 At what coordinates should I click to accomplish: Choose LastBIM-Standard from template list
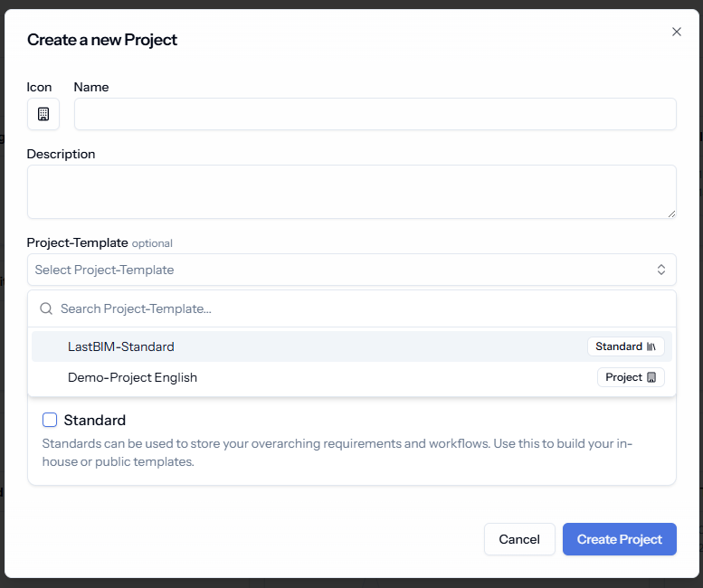coord(352,346)
